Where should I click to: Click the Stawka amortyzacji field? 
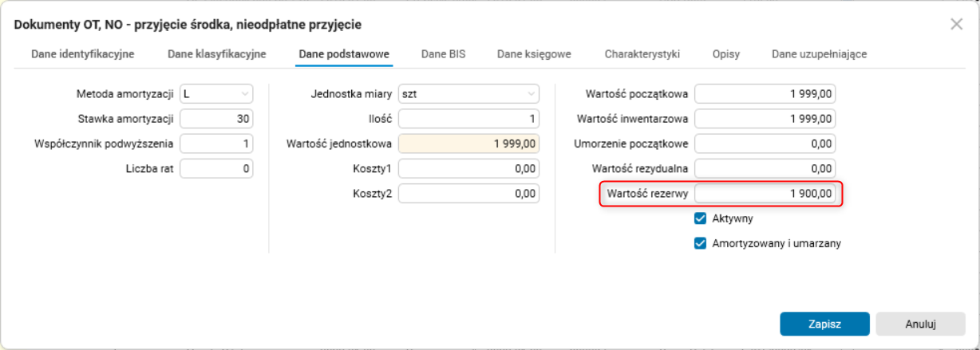216,119
